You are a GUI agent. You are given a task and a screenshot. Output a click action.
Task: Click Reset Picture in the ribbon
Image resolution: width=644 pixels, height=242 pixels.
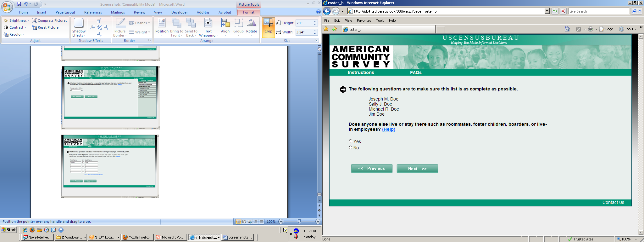pos(45,27)
